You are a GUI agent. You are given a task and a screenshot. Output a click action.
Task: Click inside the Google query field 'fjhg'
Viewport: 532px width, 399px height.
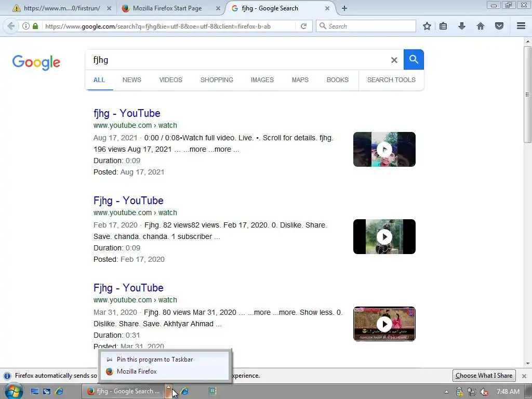coord(237,60)
